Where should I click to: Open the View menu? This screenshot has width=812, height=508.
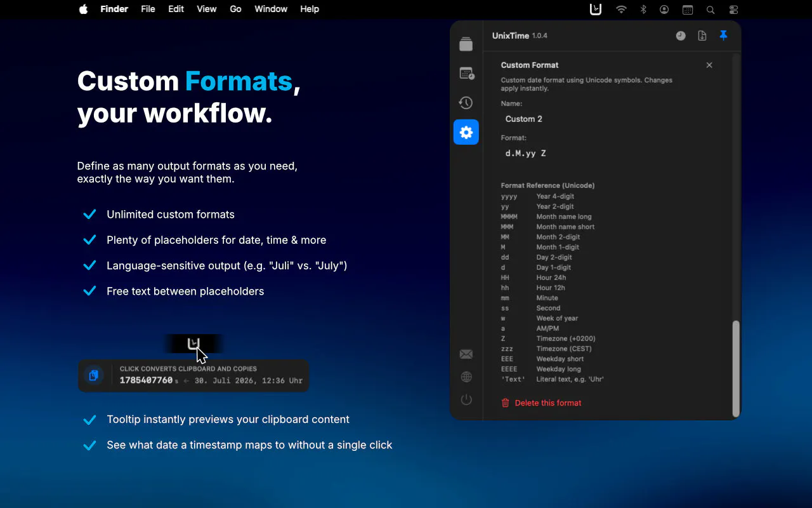[207, 9]
